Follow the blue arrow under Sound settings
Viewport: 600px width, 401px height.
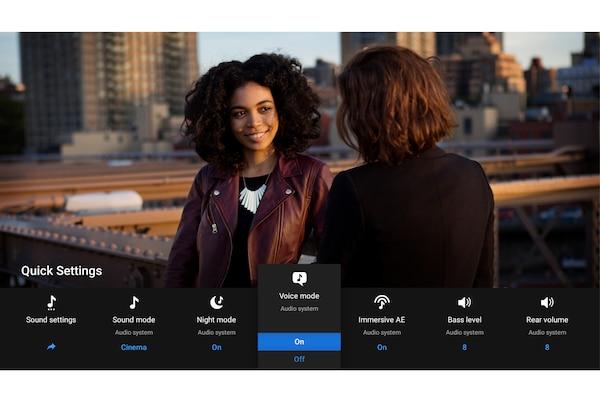(51, 347)
